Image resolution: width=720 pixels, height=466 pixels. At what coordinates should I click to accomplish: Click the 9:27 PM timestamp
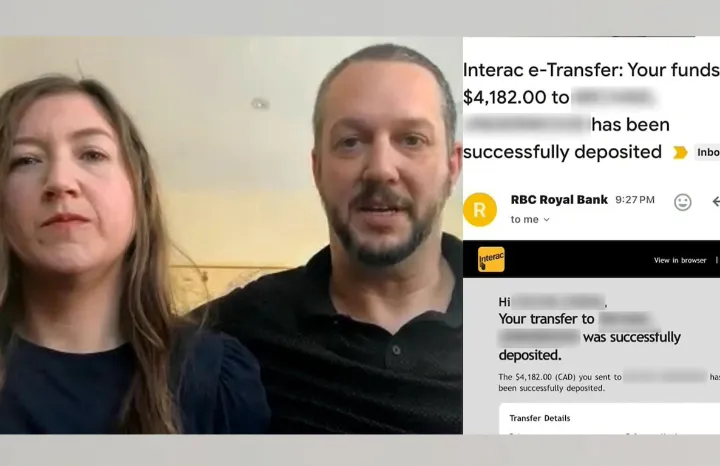click(x=635, y=200)
